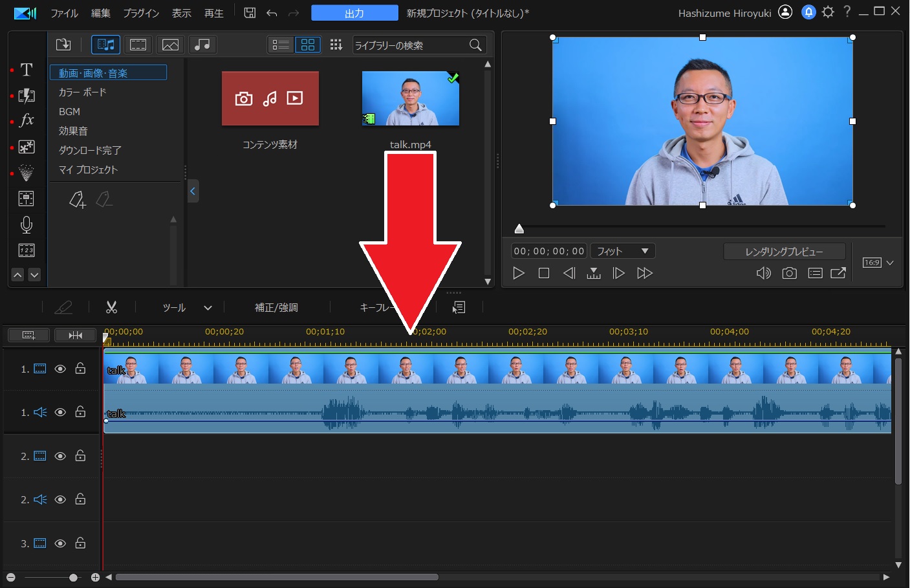Toggle the eye on audio track 2
Screen dimensions: 910x588
pos(60,499)
